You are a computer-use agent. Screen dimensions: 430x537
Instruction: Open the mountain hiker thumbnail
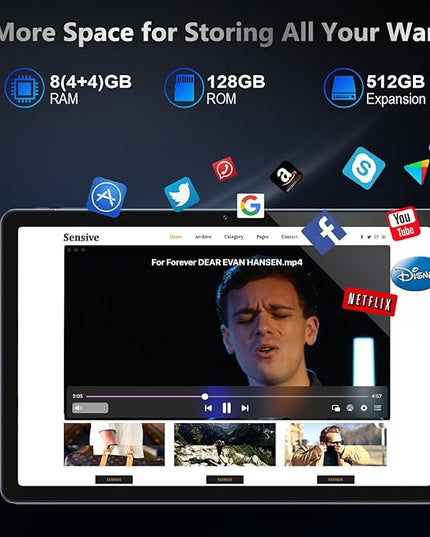225,445
